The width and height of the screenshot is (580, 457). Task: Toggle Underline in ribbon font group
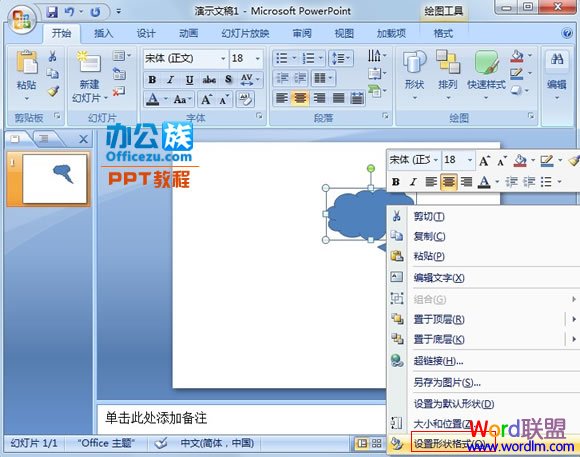click(190, 80)
